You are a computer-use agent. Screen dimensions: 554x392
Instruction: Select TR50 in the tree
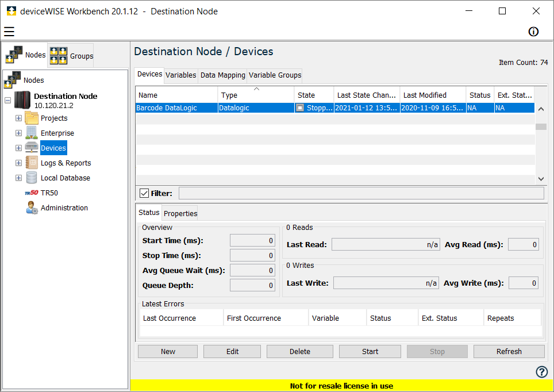[x=49, y=193]
